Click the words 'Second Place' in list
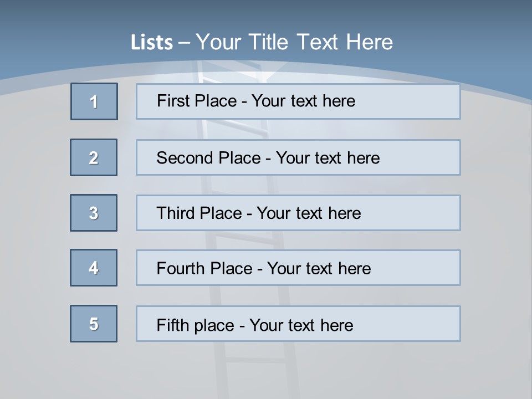Image resolution: width=532 pixels, height=399 pixels. click(x=208, y=158)
